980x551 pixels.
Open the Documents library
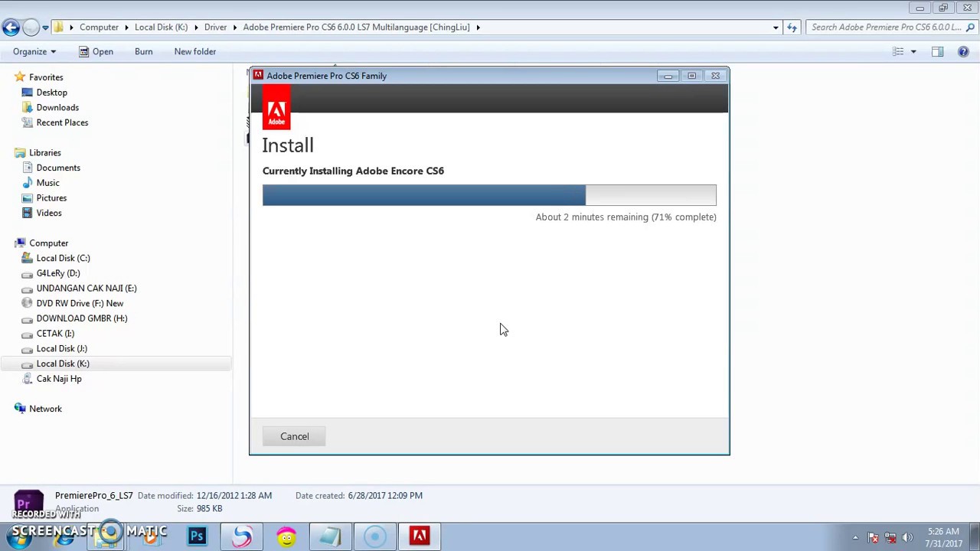(x=58, y=168)
